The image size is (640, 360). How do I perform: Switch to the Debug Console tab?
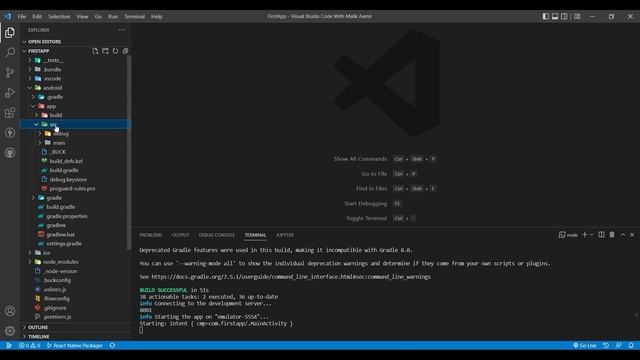click(216, 235)
